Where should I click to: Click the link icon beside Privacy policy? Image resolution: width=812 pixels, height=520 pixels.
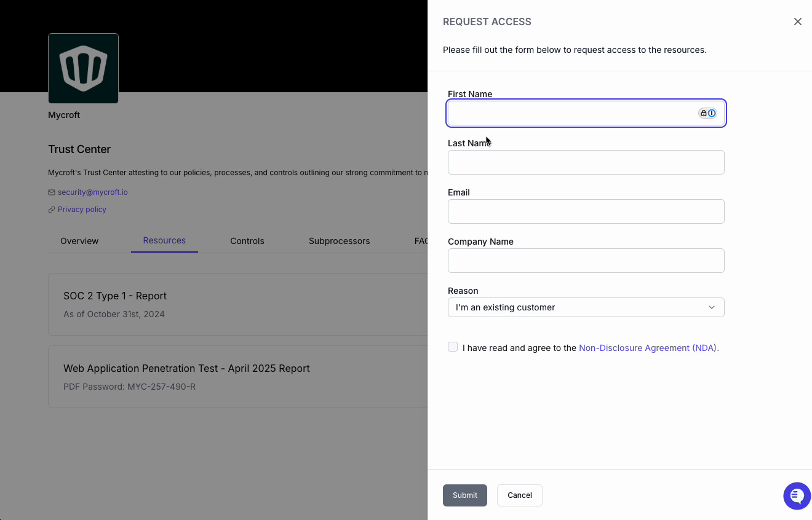point(52,210)
